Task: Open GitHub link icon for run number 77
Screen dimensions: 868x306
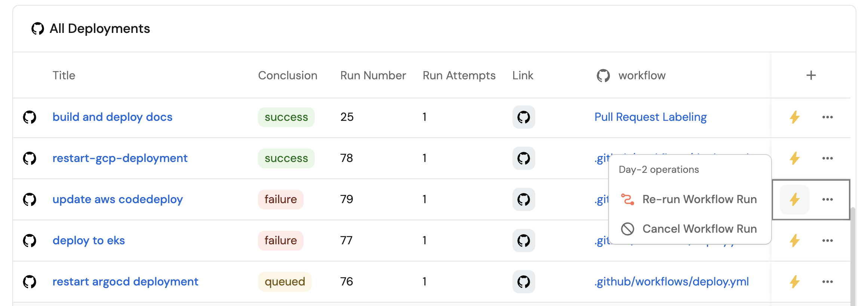Action: pos(523,241)
